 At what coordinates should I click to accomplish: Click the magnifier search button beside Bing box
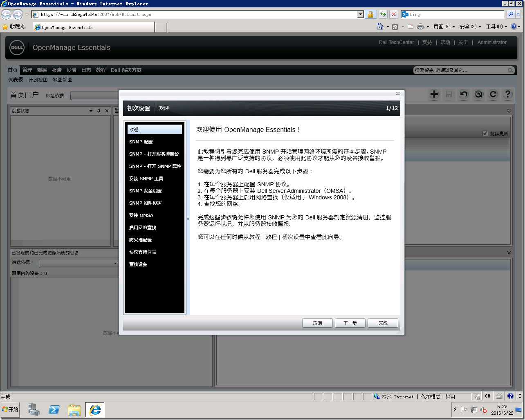click(510, 14)
